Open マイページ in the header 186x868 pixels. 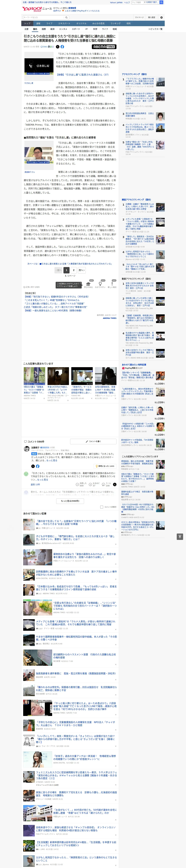(139, 18)
